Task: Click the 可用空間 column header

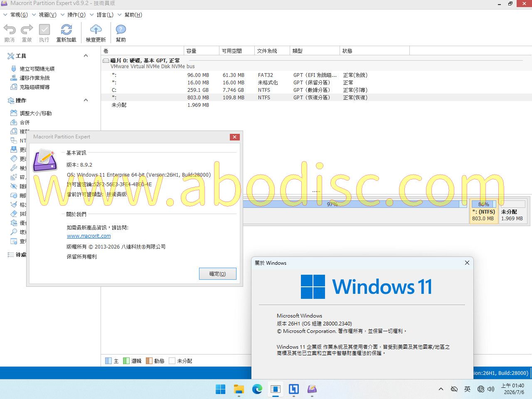Action: pyautogui.click(x=237, y=51)
